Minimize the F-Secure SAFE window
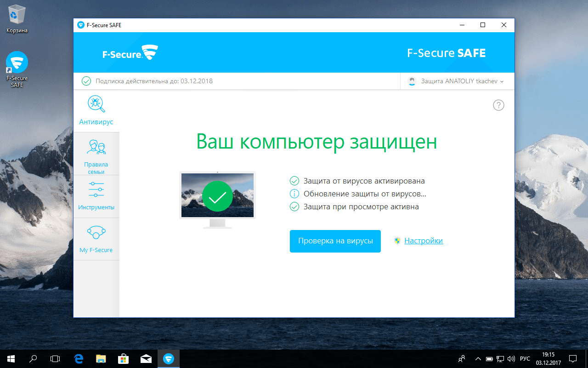 coord(462,25)
